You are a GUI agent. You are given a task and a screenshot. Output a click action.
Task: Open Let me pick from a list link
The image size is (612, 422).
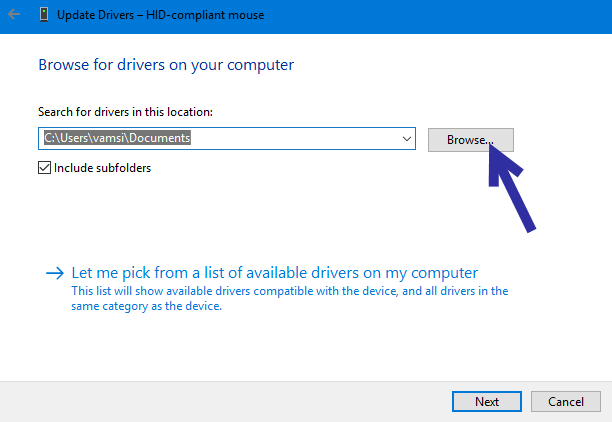(x=274, y=272)
